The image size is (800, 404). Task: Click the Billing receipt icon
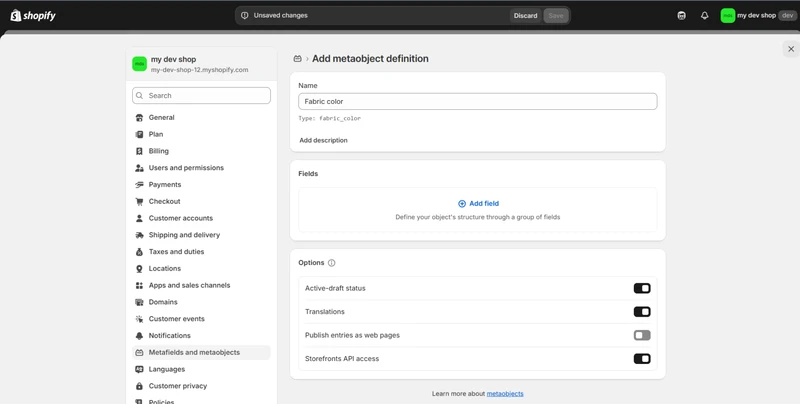click(139, 151)
